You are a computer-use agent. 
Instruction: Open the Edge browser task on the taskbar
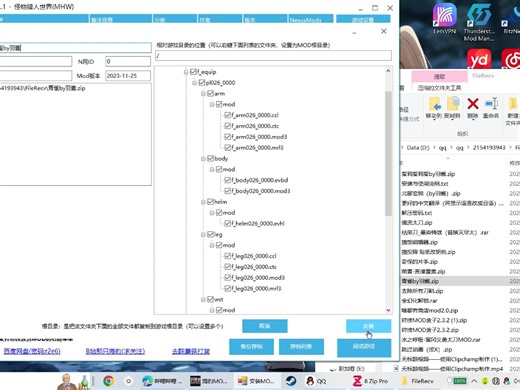tap(161, 381)
